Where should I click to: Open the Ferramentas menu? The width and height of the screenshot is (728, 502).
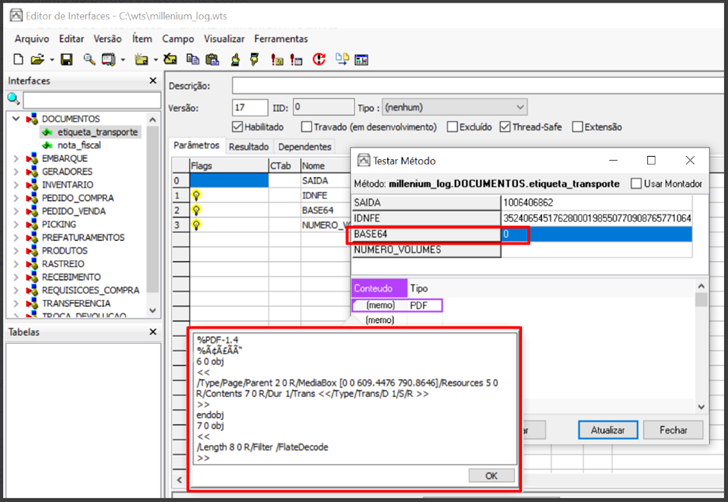(281, 39)
